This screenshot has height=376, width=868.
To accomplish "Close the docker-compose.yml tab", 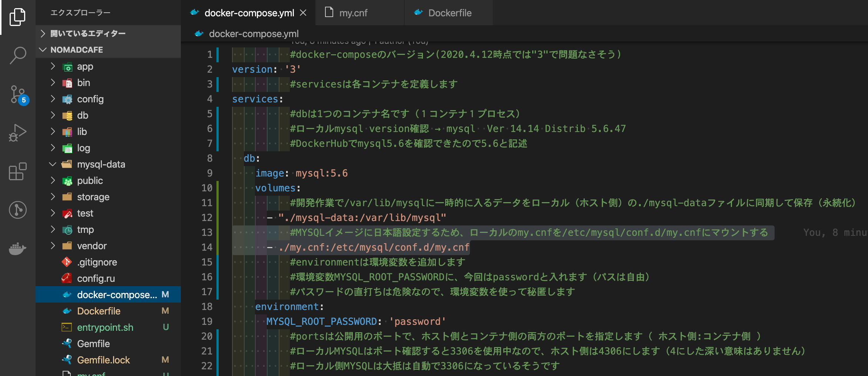I will pos(303,13).
